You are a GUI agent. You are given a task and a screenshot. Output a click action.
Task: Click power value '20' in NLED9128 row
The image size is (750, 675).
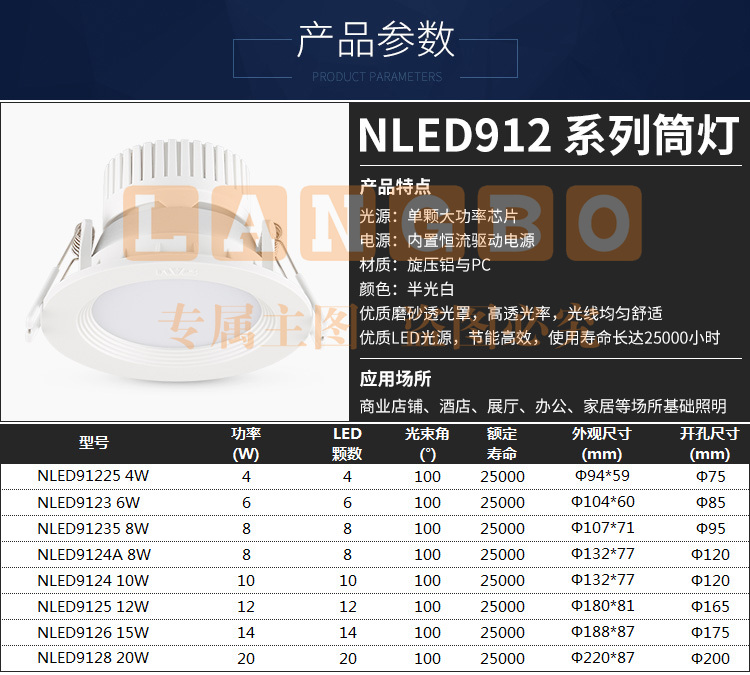[x=246, y=658]
